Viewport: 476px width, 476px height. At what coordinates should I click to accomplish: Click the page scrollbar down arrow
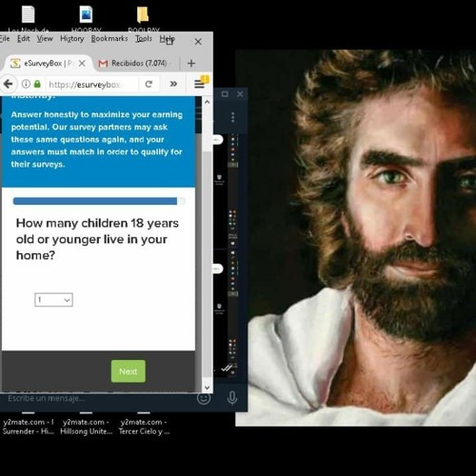[208, 387]
